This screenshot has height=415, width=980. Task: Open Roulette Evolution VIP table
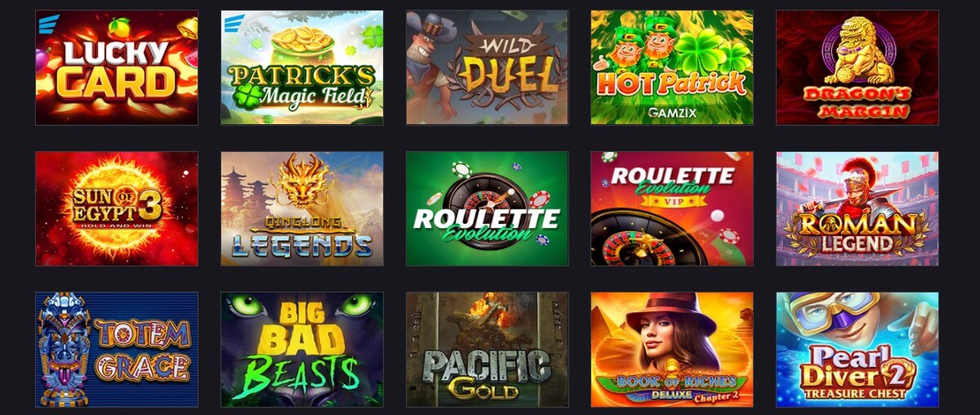672,208
